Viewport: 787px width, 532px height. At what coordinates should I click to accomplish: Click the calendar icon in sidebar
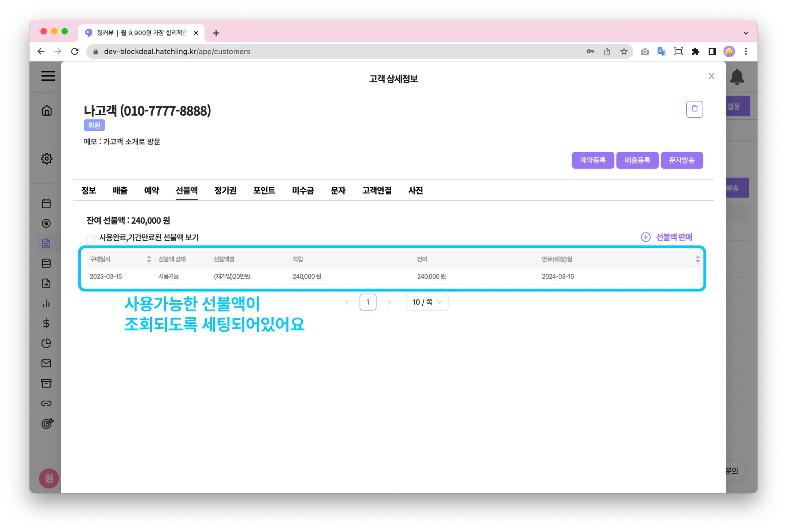(46, 203)
